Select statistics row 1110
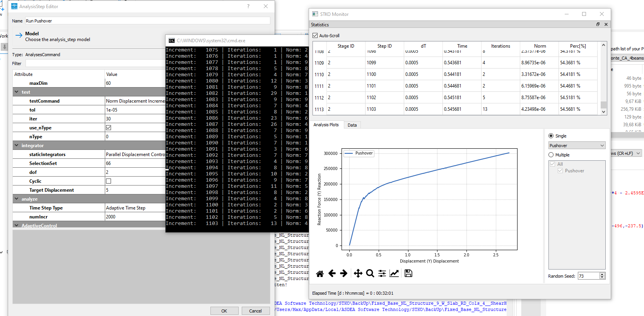This screenshot has height=316, width=644. click(319, 75)
